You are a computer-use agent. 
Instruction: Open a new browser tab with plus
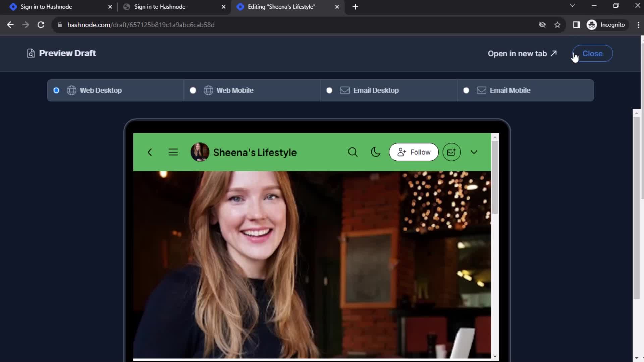pos(355,7)
